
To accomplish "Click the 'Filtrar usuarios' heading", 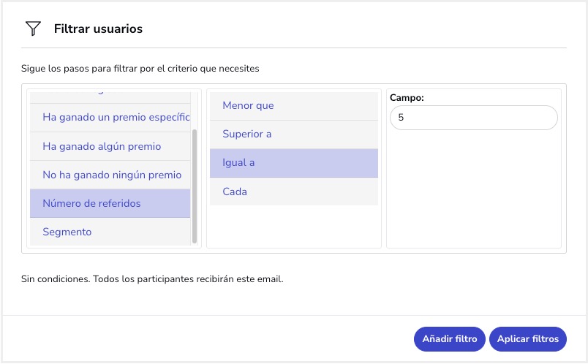I will (x=98, y=29).
